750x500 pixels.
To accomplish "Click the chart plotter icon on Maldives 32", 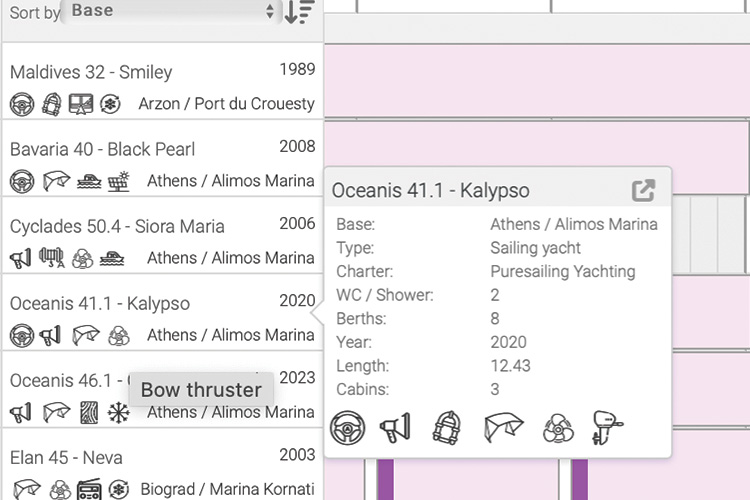I will [81, 104].
